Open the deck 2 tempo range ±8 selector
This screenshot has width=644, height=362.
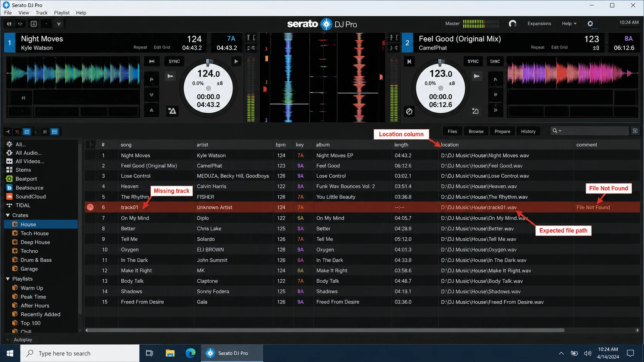[452, 83]
